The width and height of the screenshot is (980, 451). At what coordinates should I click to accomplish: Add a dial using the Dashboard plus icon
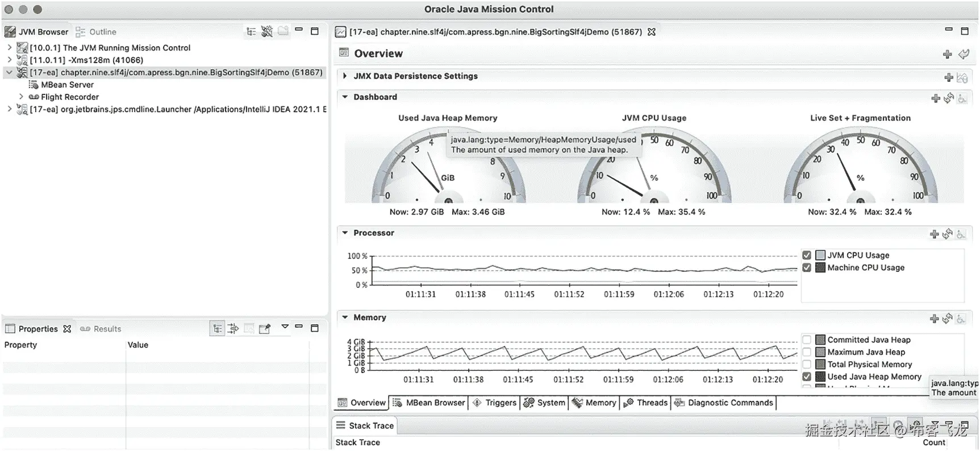(936, 98)
